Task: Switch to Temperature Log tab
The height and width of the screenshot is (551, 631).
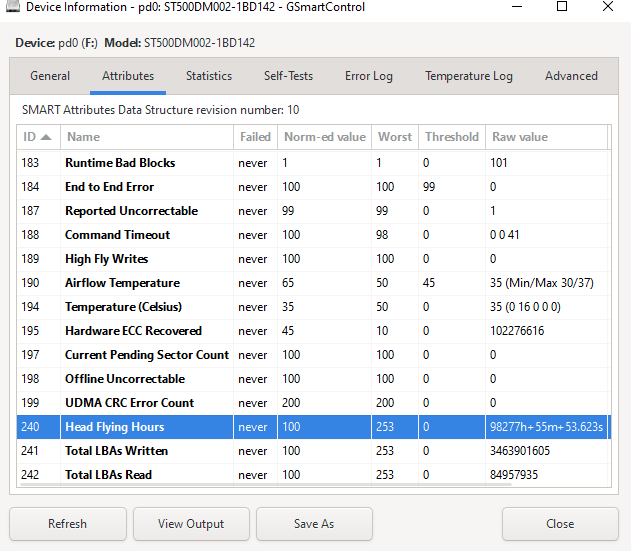Action: [468, 76]
